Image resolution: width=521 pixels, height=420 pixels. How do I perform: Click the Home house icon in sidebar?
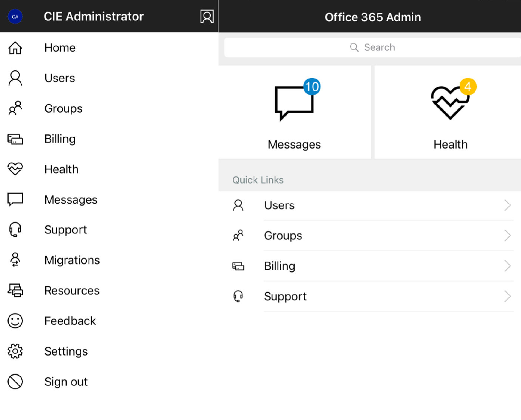(15, 48)
